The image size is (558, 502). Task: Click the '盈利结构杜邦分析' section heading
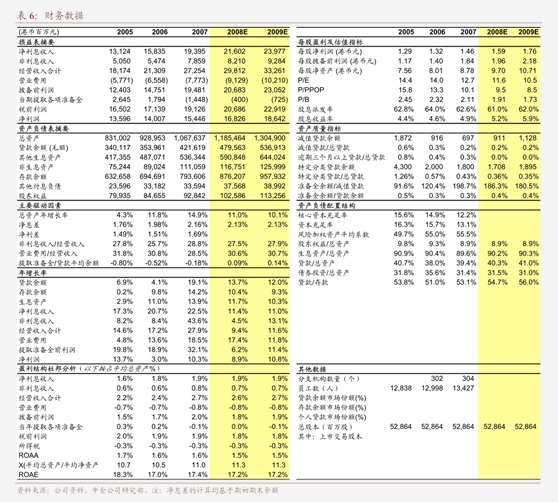point(47,369)
